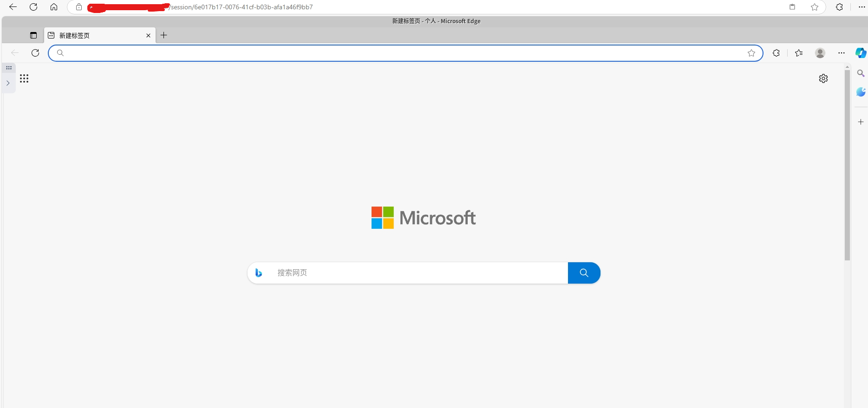Bookmark page with outer browser star
The height and width of the screenshot is (408, 868).
pyautogui.click(x=815, y=7)
